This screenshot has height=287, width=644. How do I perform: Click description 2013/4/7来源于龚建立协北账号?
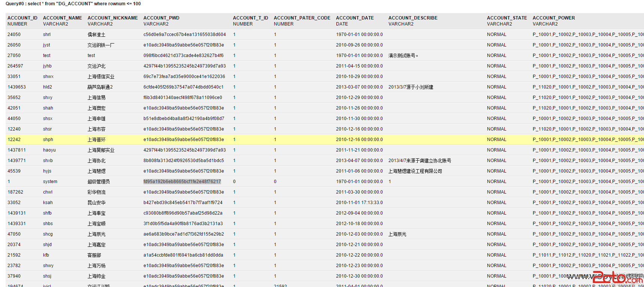click(420, 161)
